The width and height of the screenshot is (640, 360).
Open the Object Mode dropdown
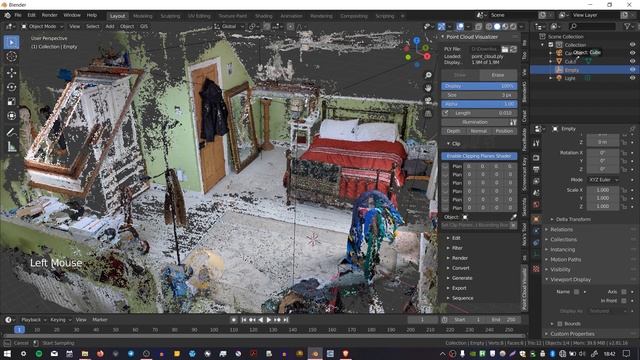pos(42,27)
